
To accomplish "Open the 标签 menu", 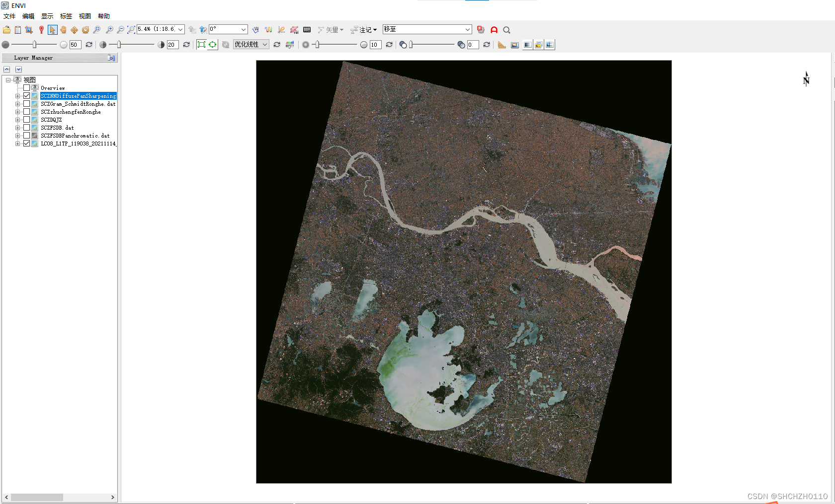I will [x=66, y=16].
